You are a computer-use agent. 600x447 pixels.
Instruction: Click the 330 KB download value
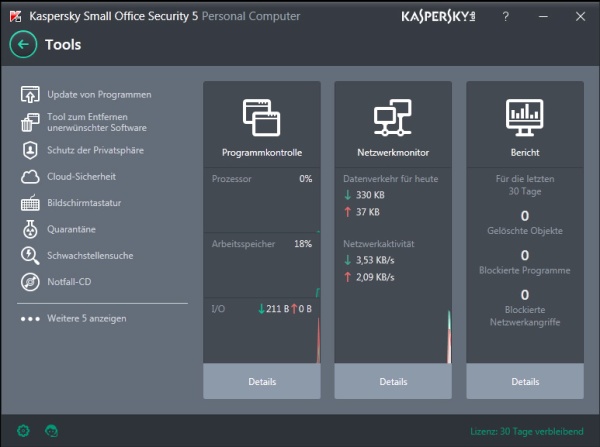click(370, 195)
